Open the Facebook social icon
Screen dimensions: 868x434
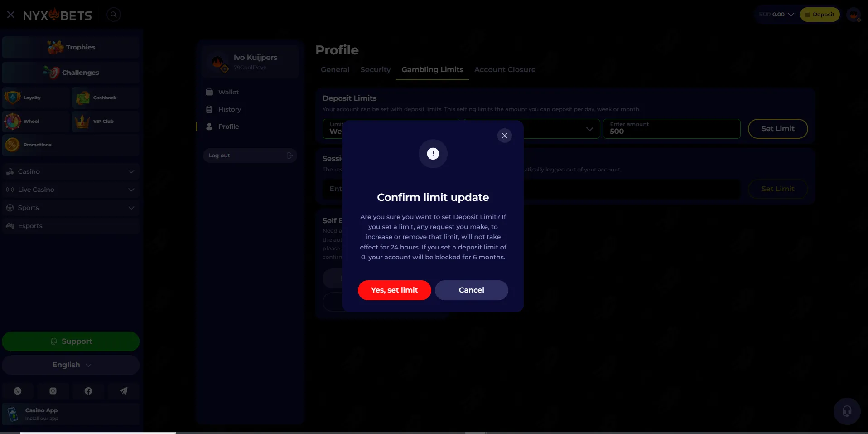88,391
